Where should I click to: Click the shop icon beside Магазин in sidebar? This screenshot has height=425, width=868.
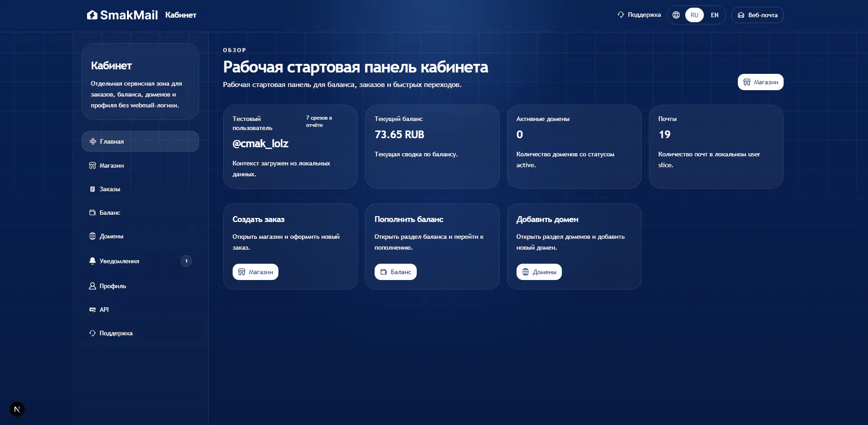(x=93, y=165)
